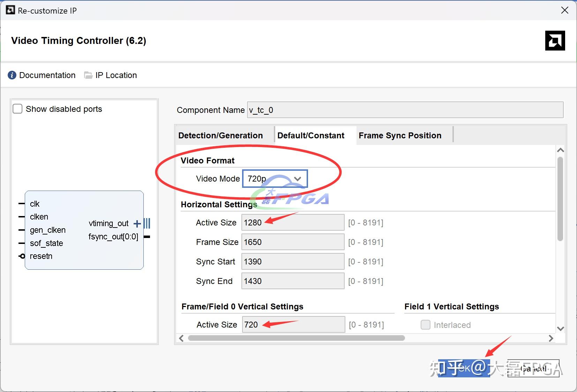Click the vertical scrollbar thumb
The width and height of the screenshot is (577, 392).
[x=560, y=199]
